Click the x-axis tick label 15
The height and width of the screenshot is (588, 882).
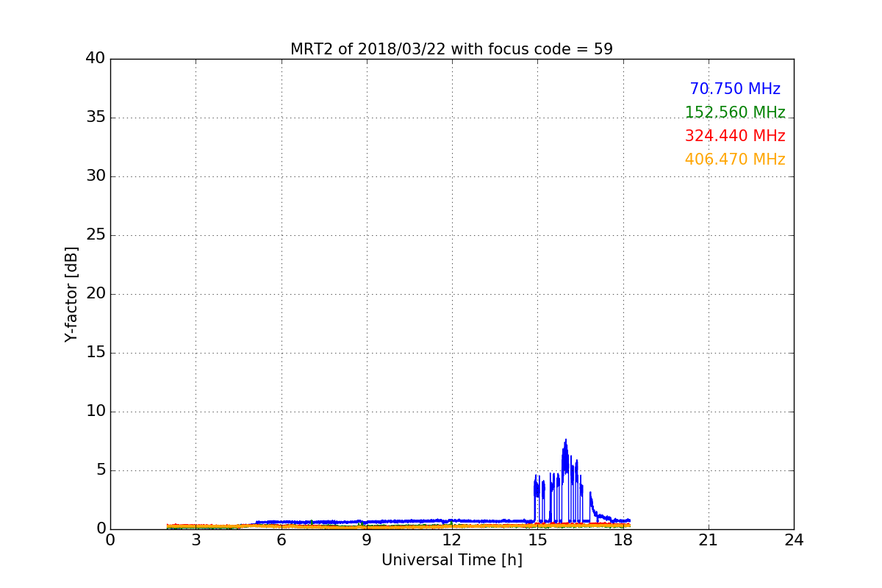537,540
